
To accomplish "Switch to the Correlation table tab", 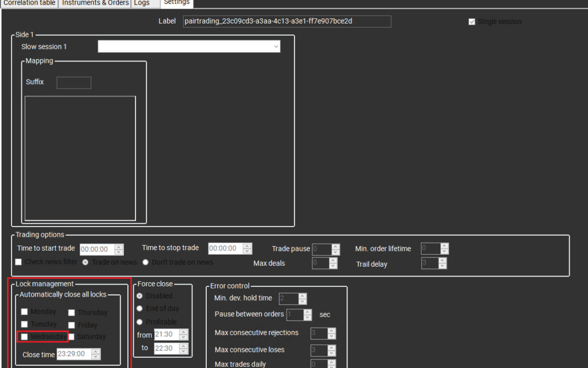I will coord(29,3).
